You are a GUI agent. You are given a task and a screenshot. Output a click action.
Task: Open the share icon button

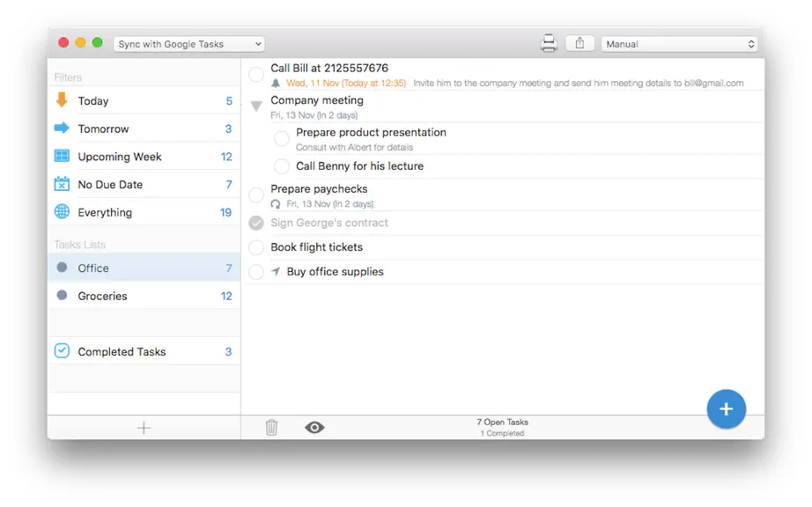pyautogui.click(x=579, y=43)
